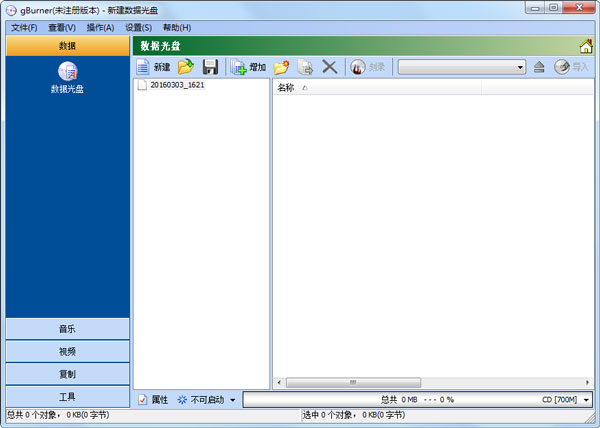Click the scrollbar right arrow in file list

[587, 382]
